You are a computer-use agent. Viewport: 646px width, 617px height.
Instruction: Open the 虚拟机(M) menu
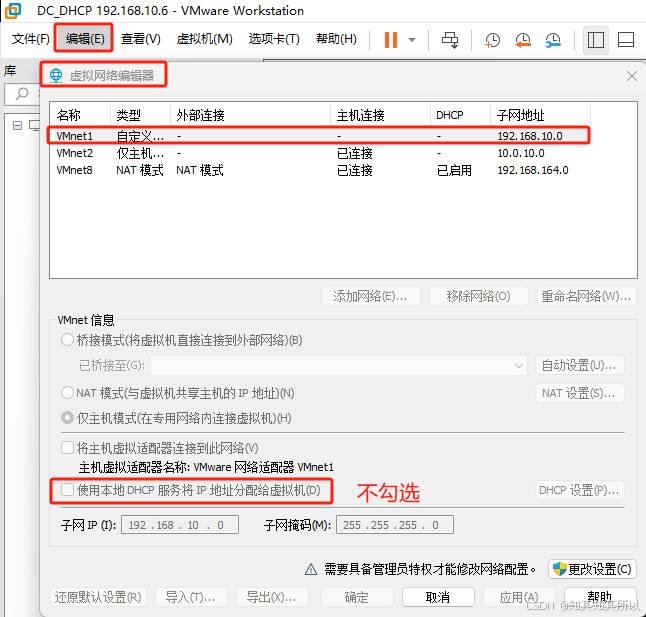click(x=204, y=39)
